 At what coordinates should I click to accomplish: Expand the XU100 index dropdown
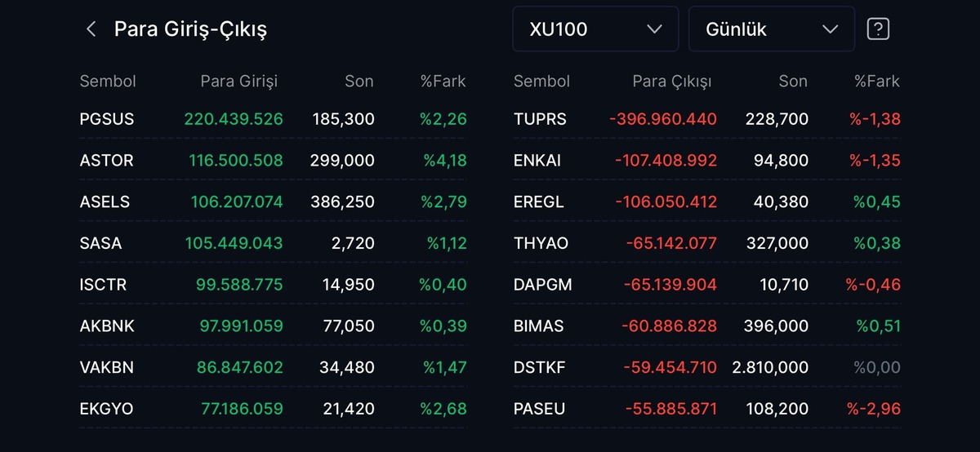pos(595,29)
